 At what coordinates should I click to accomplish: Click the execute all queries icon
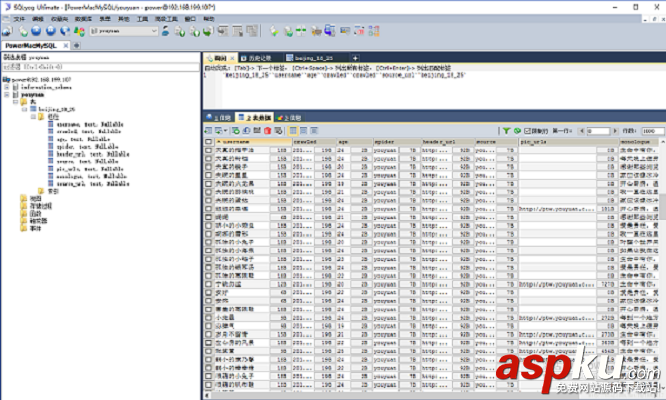click(x=51, y=31)
